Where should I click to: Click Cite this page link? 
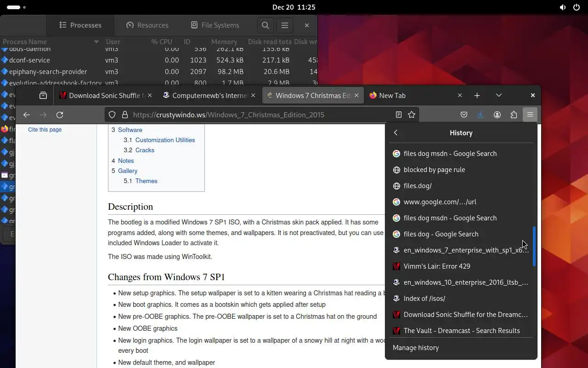45,130
